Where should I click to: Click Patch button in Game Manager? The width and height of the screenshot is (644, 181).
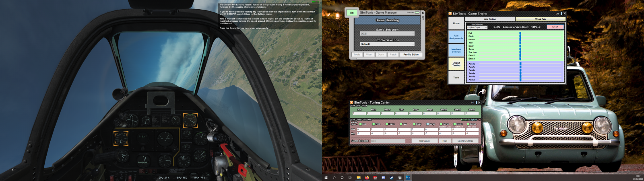tap(393, 54)
